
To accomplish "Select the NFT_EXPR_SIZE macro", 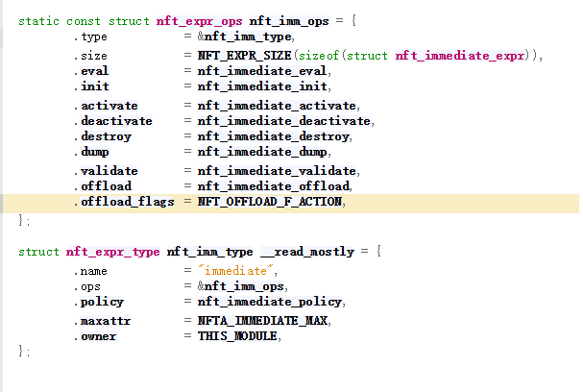I will [244, 56].
